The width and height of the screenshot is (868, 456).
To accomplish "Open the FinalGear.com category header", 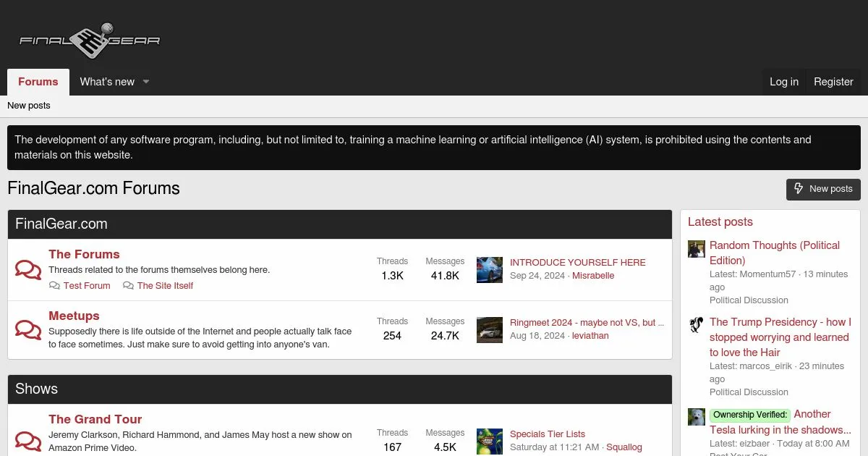I will pos(61,224).
